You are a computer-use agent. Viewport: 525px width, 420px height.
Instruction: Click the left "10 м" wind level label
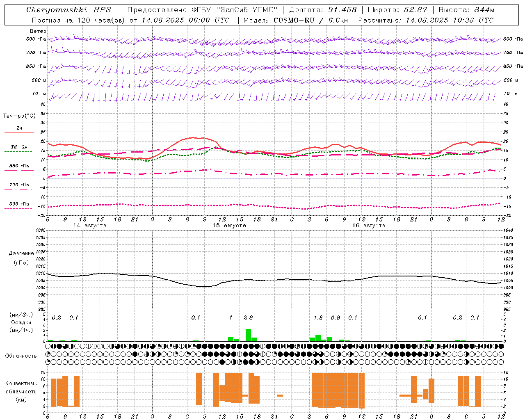coord(39,94)
